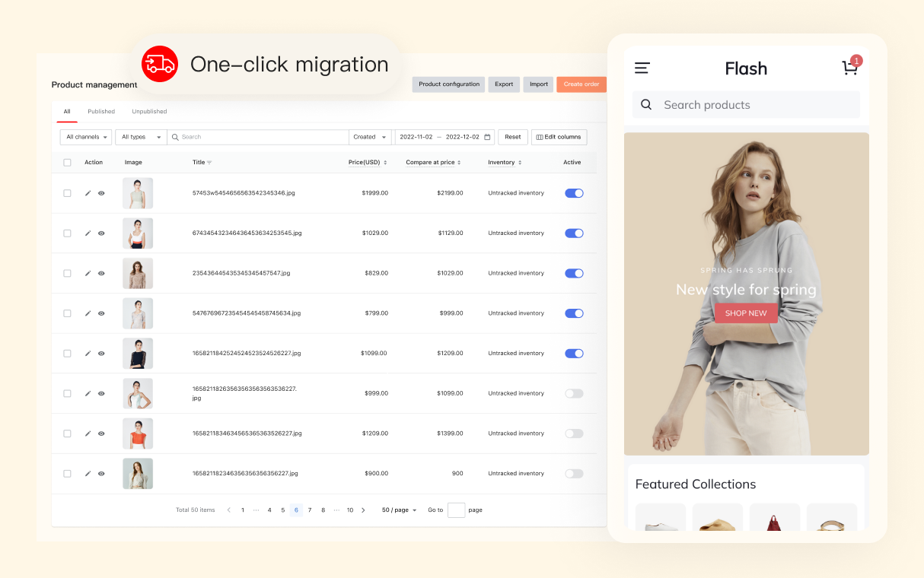Go to page 1 in pagination
Viewport: 924px width, 578px height.
[x=243, y=510]
